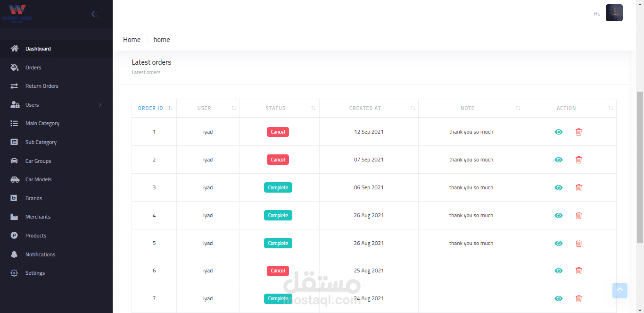Screen dimensions: 644x313
Task: Sort table by Status column
Action: pyautogui.click(x=280, y=108)
